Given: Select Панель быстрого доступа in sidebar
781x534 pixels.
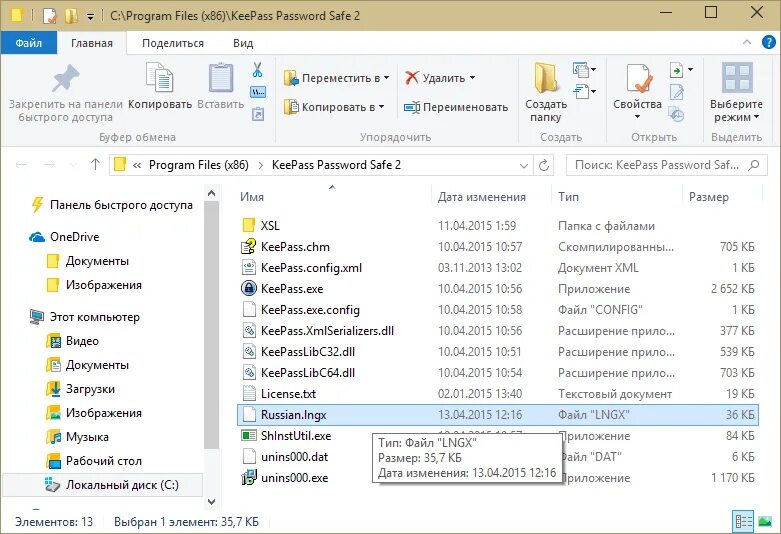Looking at the screenshot, I should 121,205.
